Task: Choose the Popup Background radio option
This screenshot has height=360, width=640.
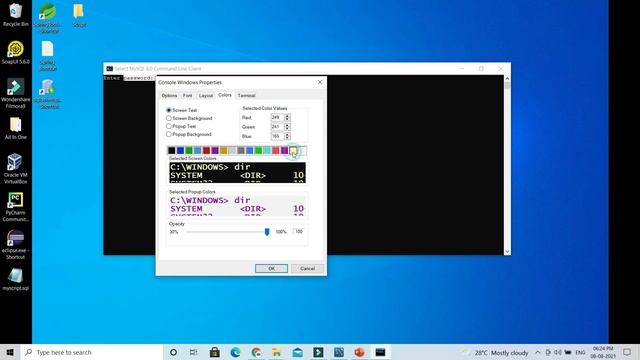Action: 169,134
